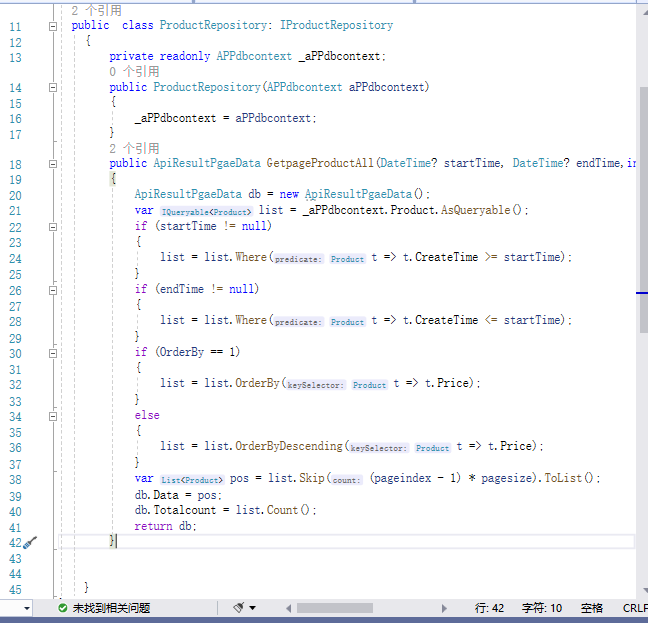The width and height of the screenshot is (648, 623).
Task: Click the '2 个引用' CodeLens above the class
Action: pos(96,10)
